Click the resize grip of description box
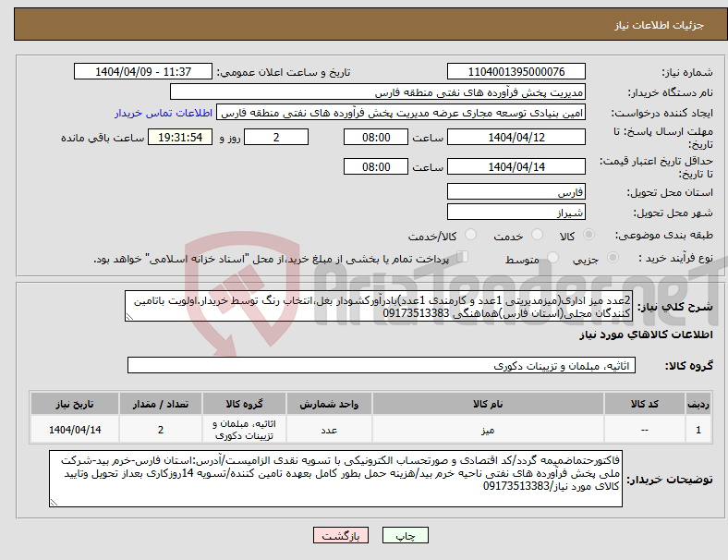The height and width of the screenshot is (560, 728). (129, 317)
